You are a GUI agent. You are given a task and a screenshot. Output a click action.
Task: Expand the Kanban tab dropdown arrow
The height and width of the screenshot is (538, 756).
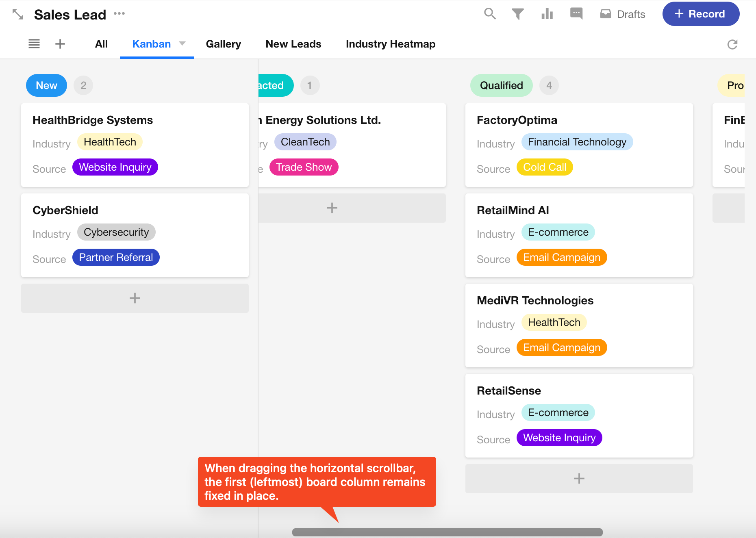point(182,43)
